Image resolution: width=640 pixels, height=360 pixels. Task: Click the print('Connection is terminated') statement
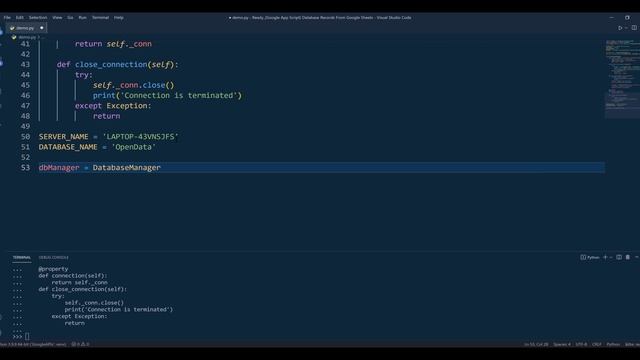point(167,96)
